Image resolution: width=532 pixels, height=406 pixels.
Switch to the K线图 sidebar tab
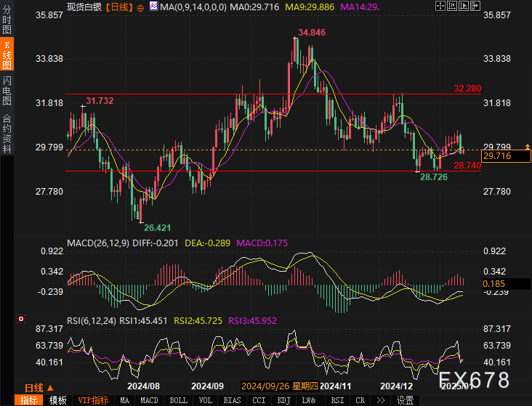click(x=7, y=55)
